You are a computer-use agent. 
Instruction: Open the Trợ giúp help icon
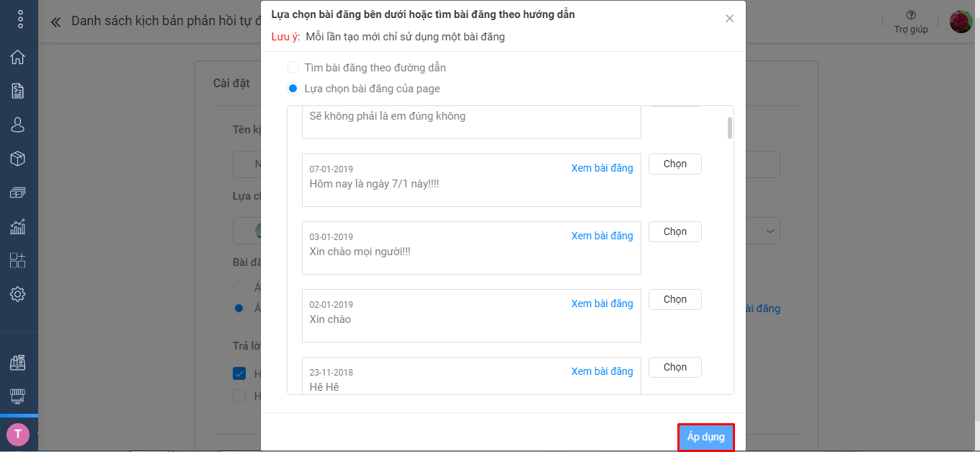click(x=911, y=15)
